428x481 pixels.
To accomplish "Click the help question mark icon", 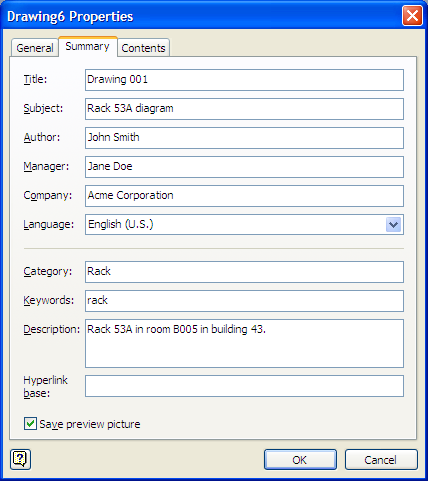I will coord(20,459).
